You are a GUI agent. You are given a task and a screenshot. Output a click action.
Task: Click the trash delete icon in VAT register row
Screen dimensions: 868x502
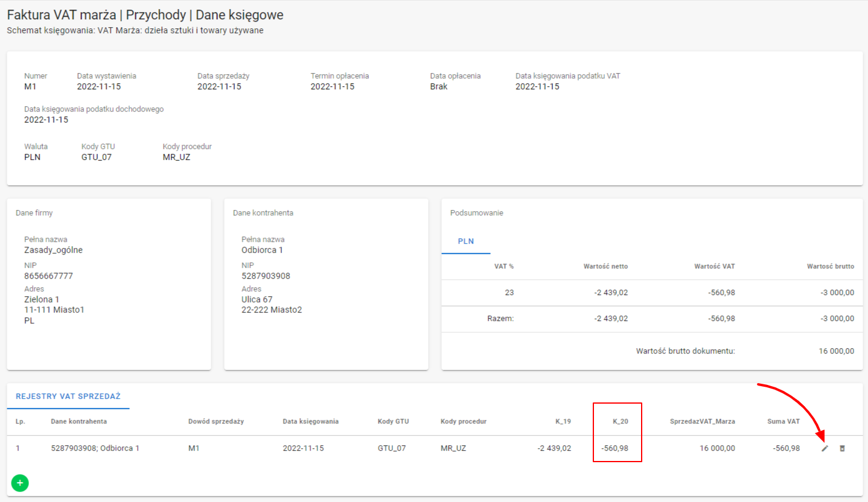[843, 448]
